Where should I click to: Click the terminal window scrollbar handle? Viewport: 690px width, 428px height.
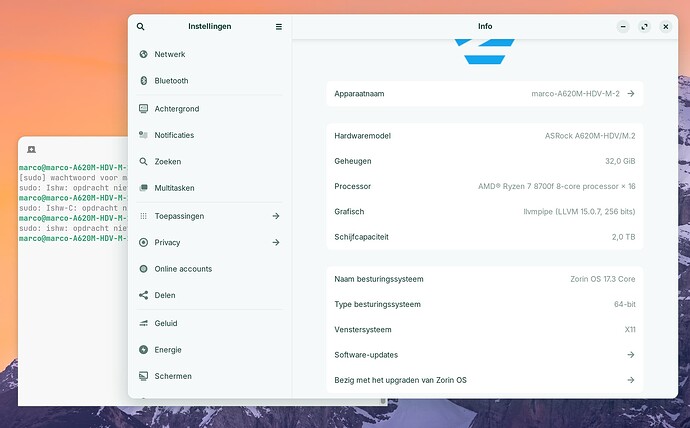pyautogui.click(x=383, y=401)
